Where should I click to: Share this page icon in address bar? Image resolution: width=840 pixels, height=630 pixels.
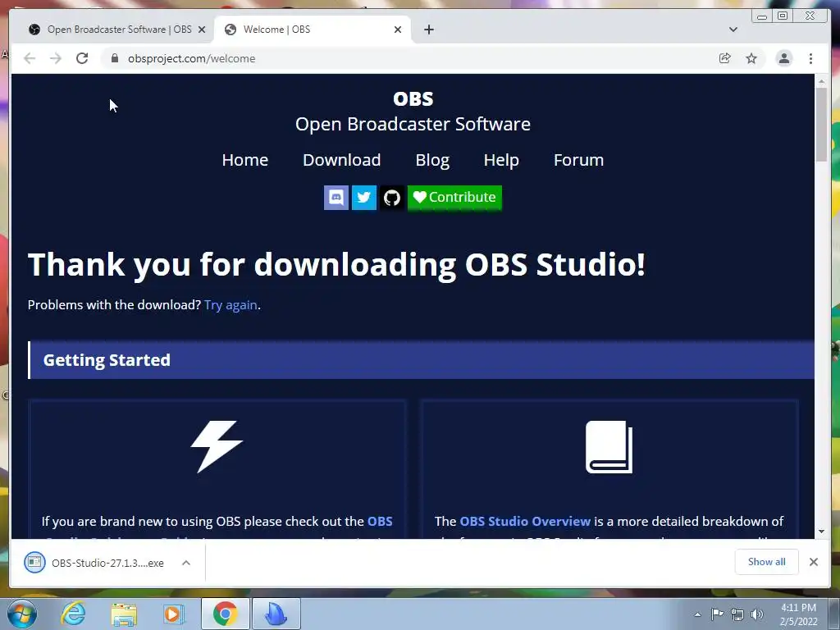tap(725, 58)
